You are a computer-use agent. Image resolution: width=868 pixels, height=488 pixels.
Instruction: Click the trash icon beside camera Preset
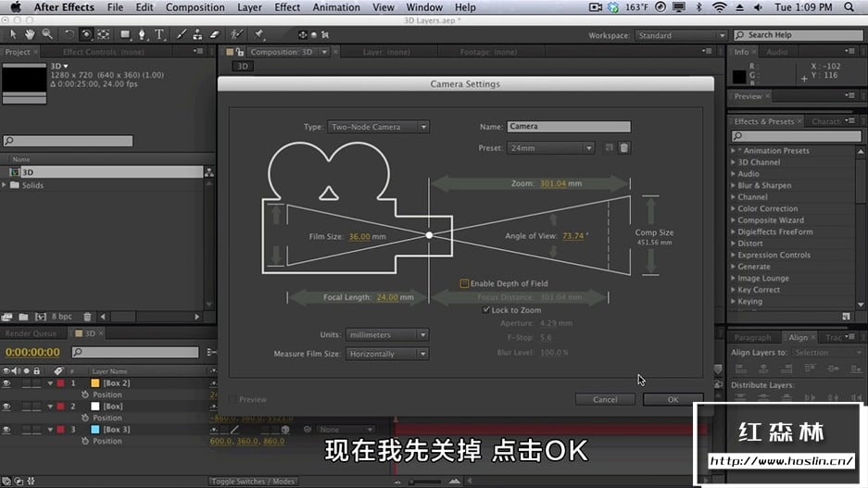(x=623, y=148)
